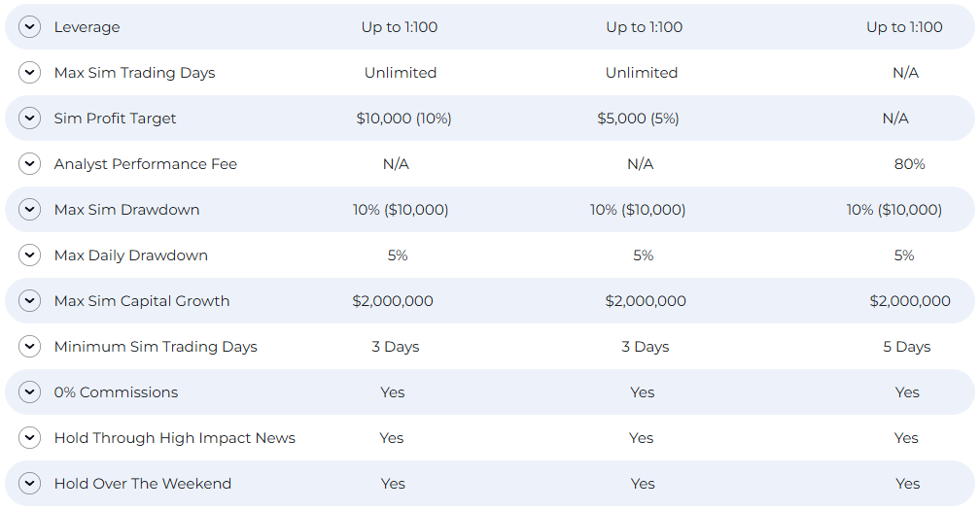The height and width of the screenshot is (510, 980).
Task: Select the Sim Profit Target label
Action: pyautogui.click(x=115, y=119)
